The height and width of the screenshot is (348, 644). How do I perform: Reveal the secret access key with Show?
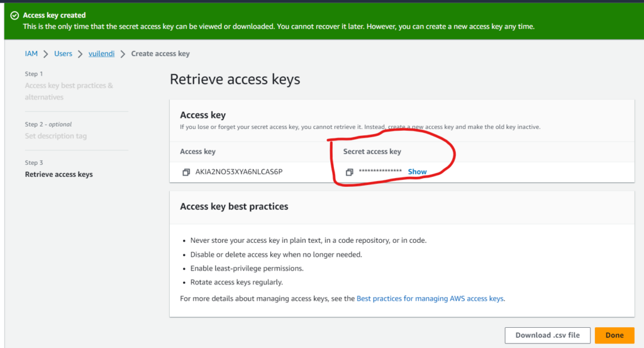pyautogui.click(x=417, y=172)
